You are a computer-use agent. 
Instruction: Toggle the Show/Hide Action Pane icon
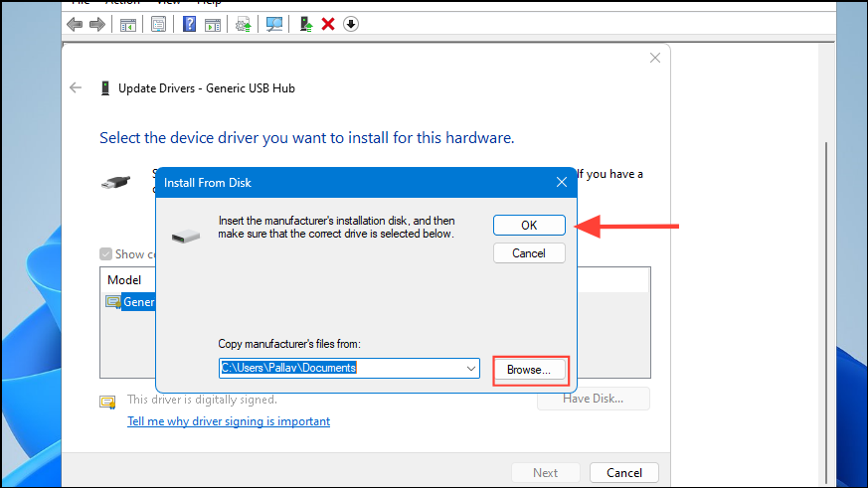point(212,24)
